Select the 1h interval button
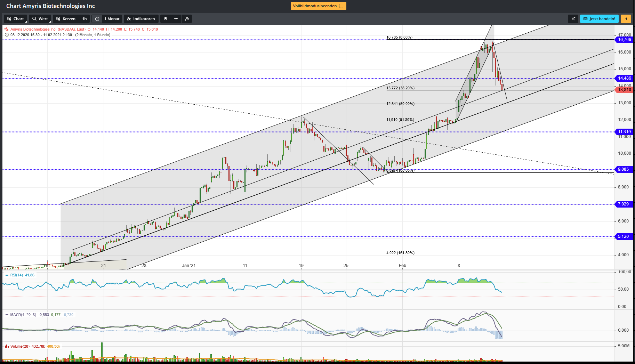 pos(85,19)
